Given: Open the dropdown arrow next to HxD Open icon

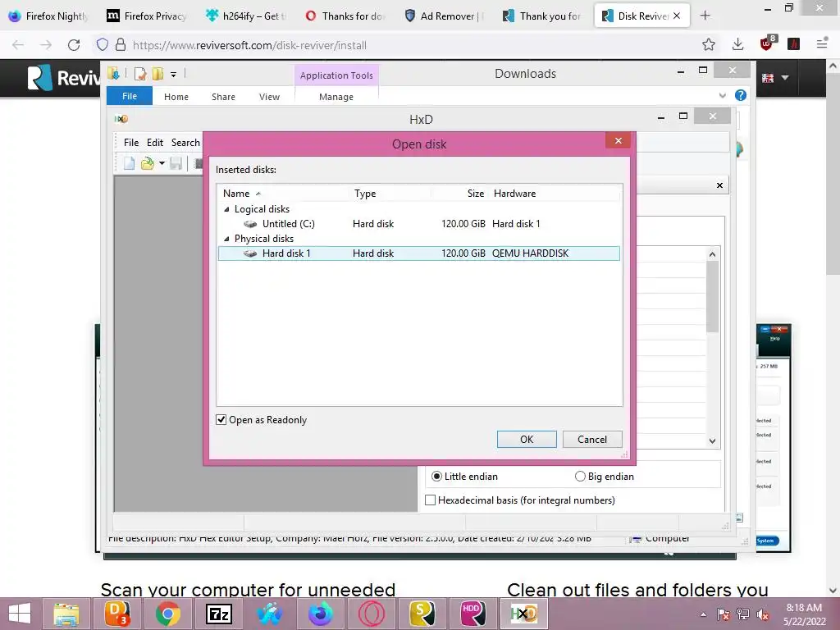Looking at the screenshot, I should coord(162,163).
